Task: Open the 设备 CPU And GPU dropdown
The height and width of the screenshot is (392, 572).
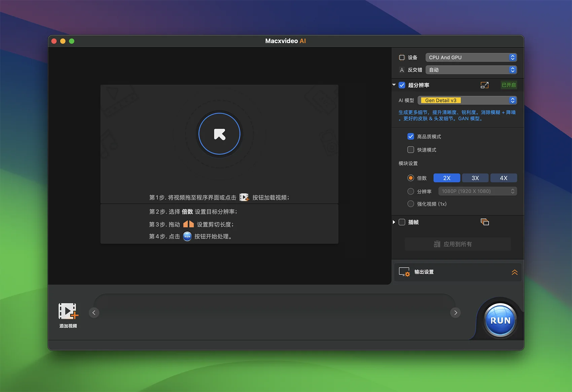Action: tap(471, 57)
